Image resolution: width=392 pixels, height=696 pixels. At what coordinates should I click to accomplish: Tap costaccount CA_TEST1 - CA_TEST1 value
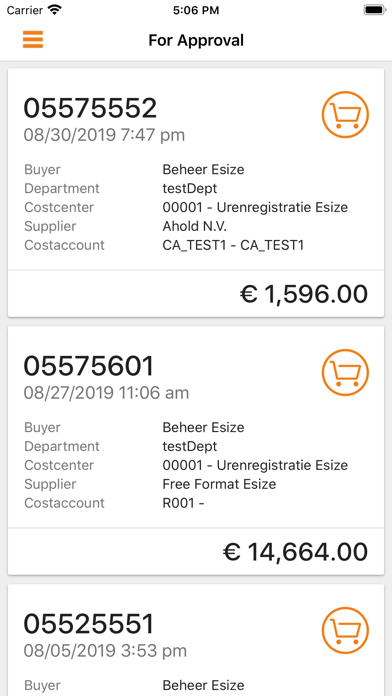[233, 245]
